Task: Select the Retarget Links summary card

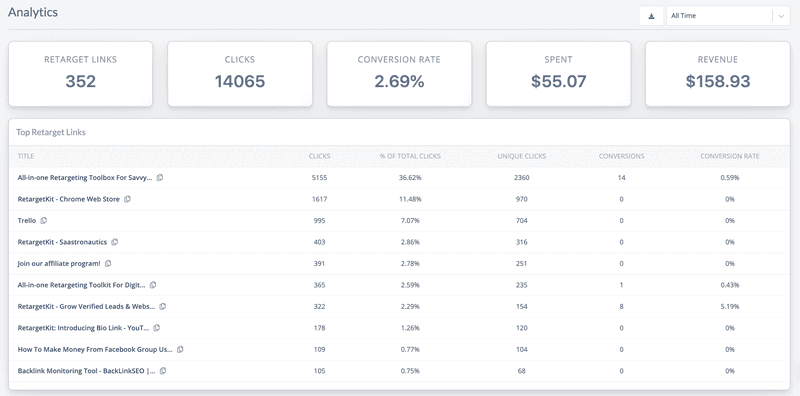Action: (81, 74)
